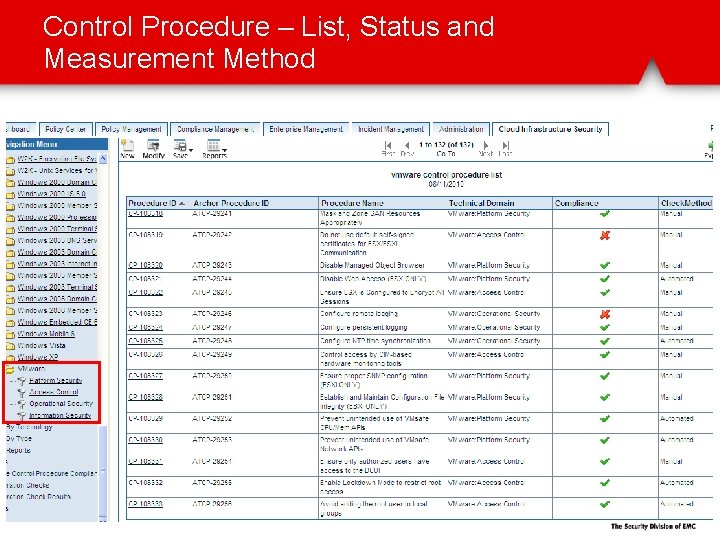Click green check for Enable Lockdown Mode row
The width and height of the screenshot is (720, 540).
[x=605, y=483]
